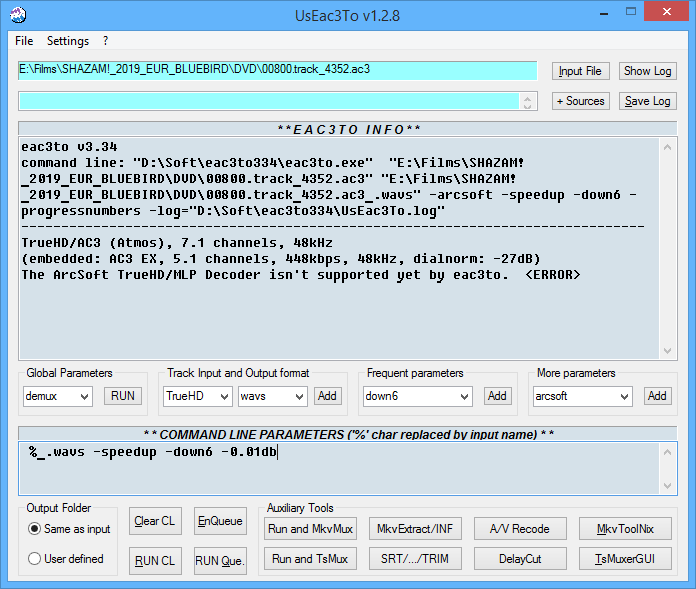Click the Run and TsMux button
This screenshot has height=589, width=696.
click(310, 559)
